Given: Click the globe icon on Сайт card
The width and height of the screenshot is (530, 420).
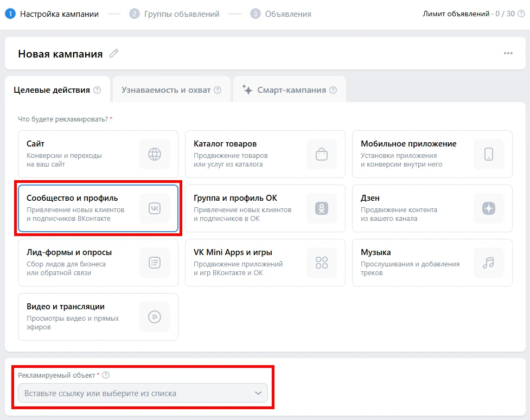Looking at the screenshot, I should (155, 154).
